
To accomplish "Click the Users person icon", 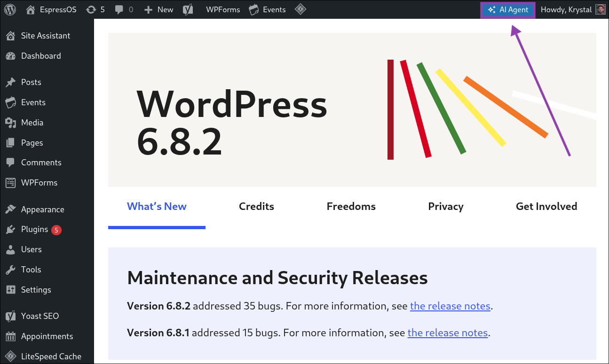I will coord(10,249).
